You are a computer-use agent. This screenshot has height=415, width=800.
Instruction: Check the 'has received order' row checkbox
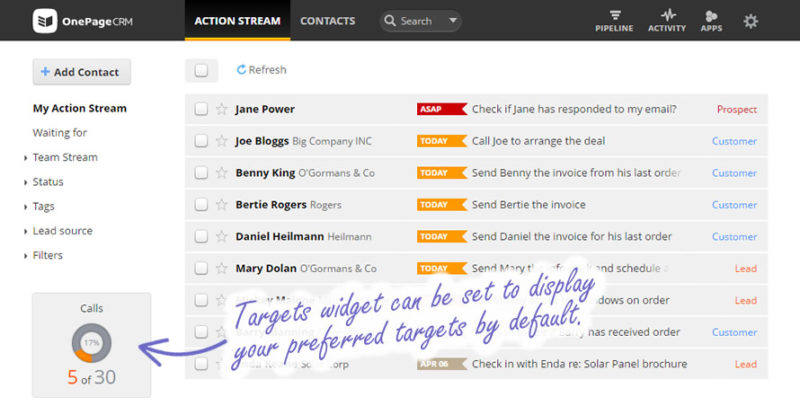201,332
